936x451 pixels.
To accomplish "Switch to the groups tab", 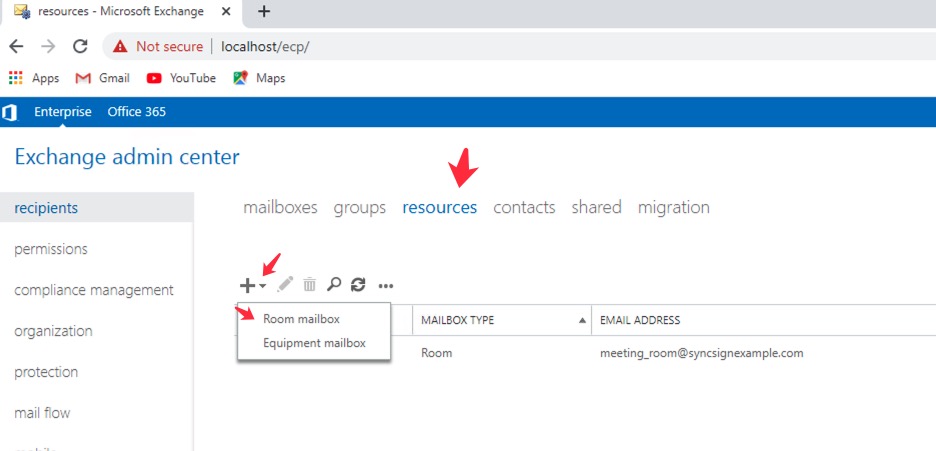I will tap(359, 208).
